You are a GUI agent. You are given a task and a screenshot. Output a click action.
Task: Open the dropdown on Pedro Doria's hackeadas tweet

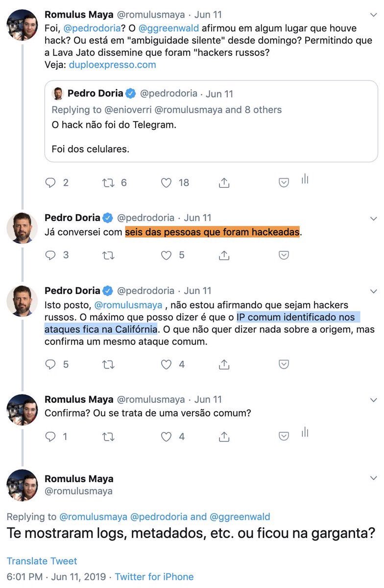[374, 218]
